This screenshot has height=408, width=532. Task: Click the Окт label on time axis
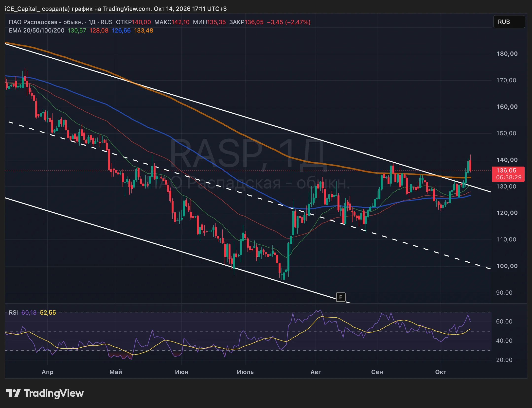(441, 372)
